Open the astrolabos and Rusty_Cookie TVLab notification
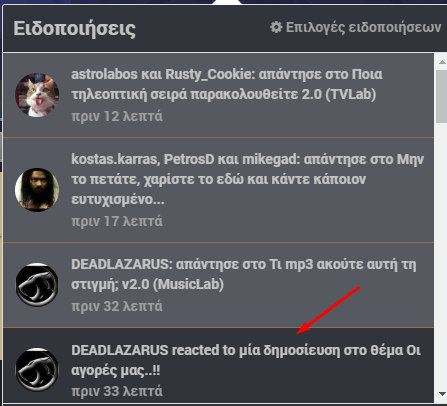This screenshot has width=447, height=406. click(x=218, y=95)
